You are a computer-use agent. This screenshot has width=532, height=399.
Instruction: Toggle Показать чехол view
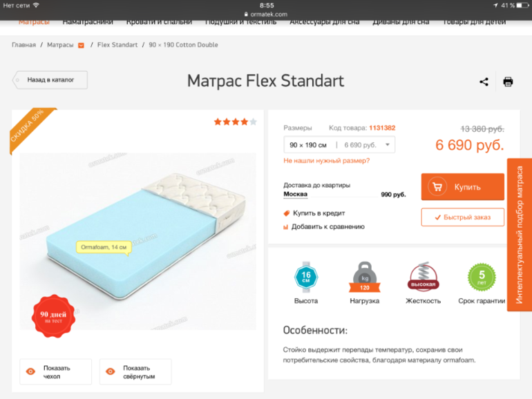click(x=56, y=372)
